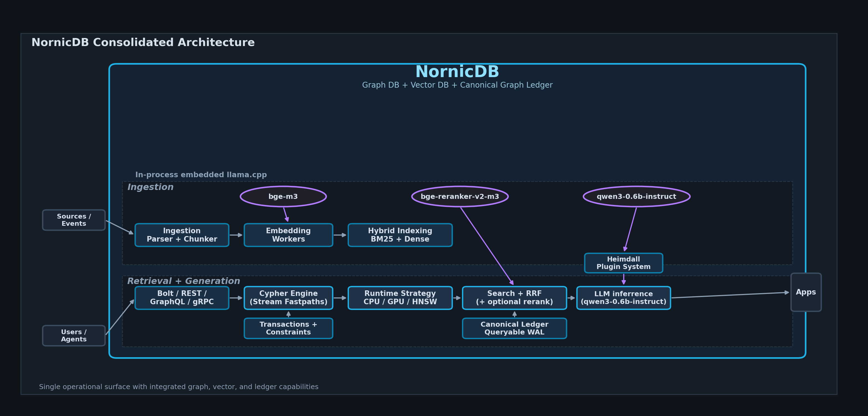Click the Embedding Workers box
This screenshot has width=868, height=416.
(288, 235)
